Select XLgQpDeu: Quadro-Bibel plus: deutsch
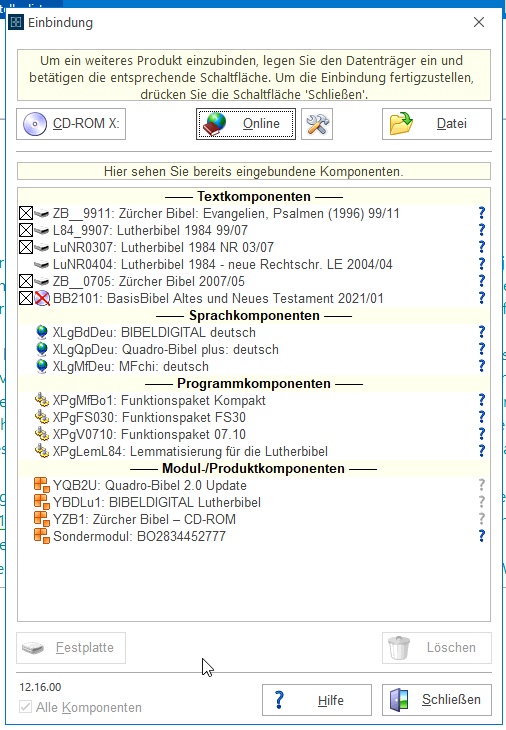 click(166, 350)
